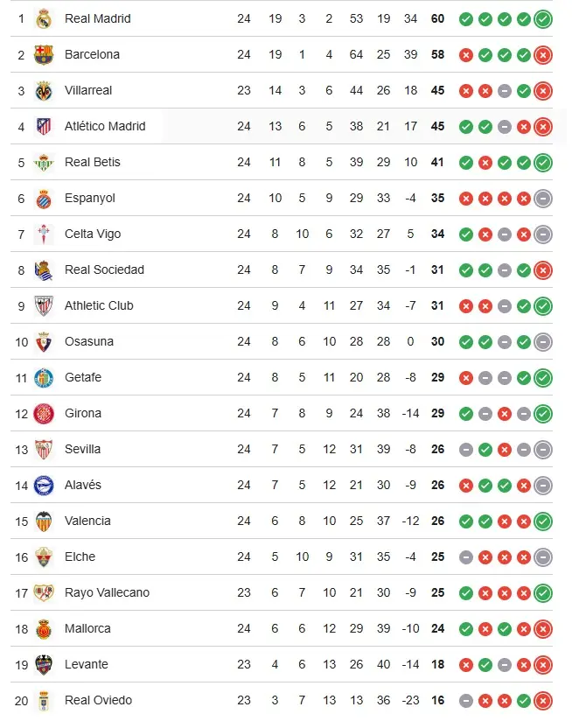Viewport: 572px width, 728px height.
Task: Click Barcelona's circled latest loss icon
Action: click(543, 54)
